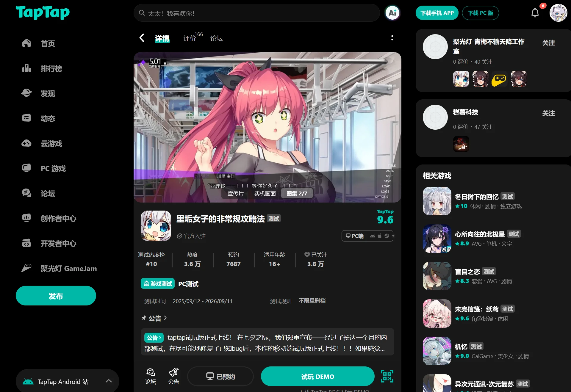Focus the search input field

click(256, 13)
